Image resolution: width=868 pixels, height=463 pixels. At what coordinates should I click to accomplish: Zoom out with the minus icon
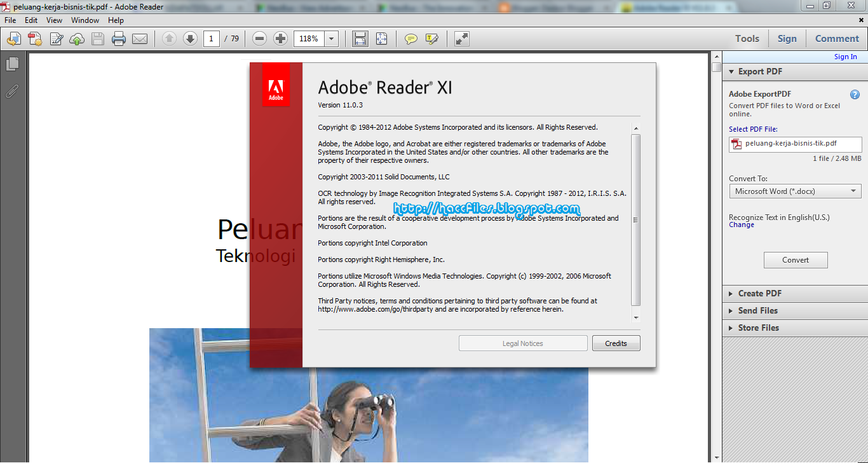coord(259,39)
